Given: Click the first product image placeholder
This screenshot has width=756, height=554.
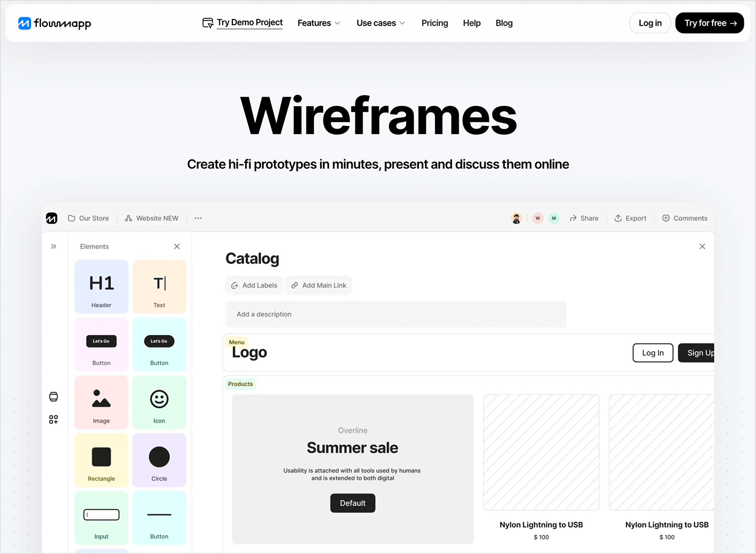Looking at the screenshot, I should tap(541, 452).
